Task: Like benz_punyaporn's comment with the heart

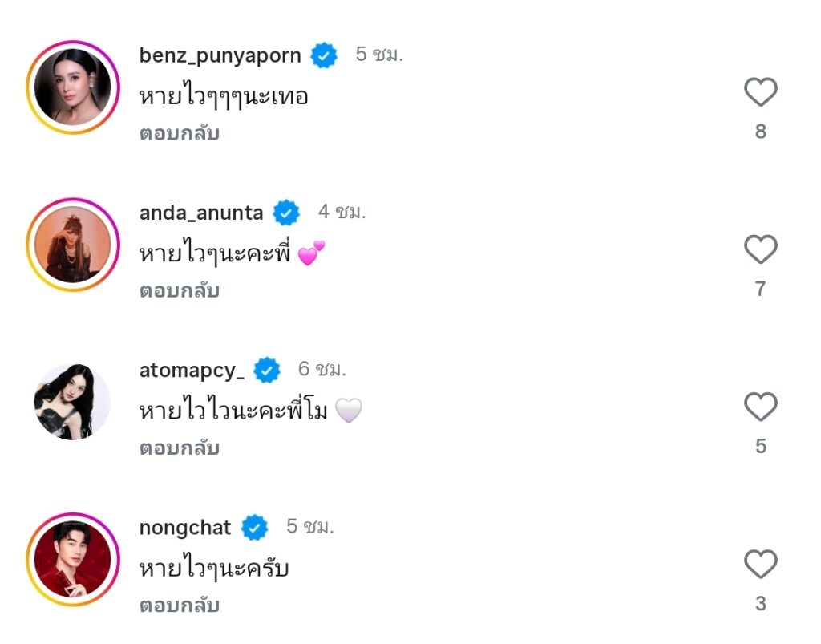Action: click(x=760, y=93)
